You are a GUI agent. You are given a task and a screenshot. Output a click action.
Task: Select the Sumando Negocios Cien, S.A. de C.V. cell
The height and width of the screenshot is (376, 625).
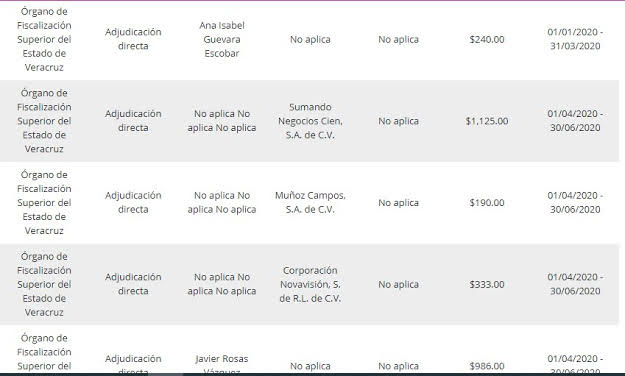310,121
